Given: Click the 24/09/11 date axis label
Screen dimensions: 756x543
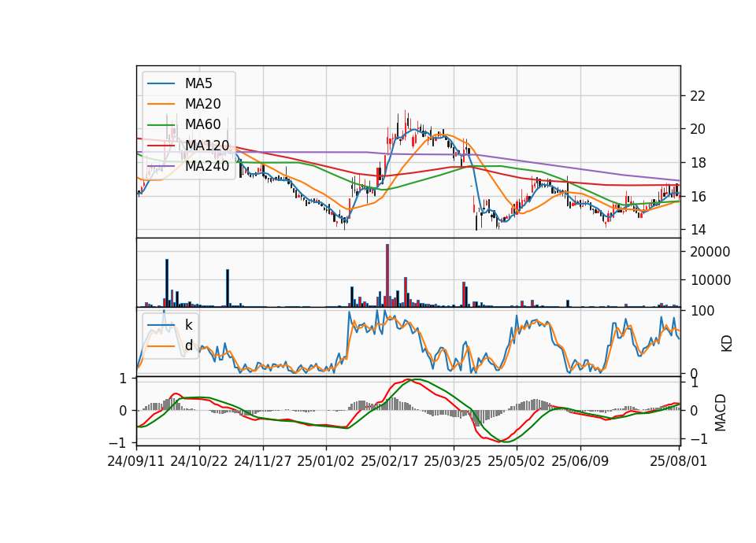Looking at the screenshot, I should click(x=136, y=461).
